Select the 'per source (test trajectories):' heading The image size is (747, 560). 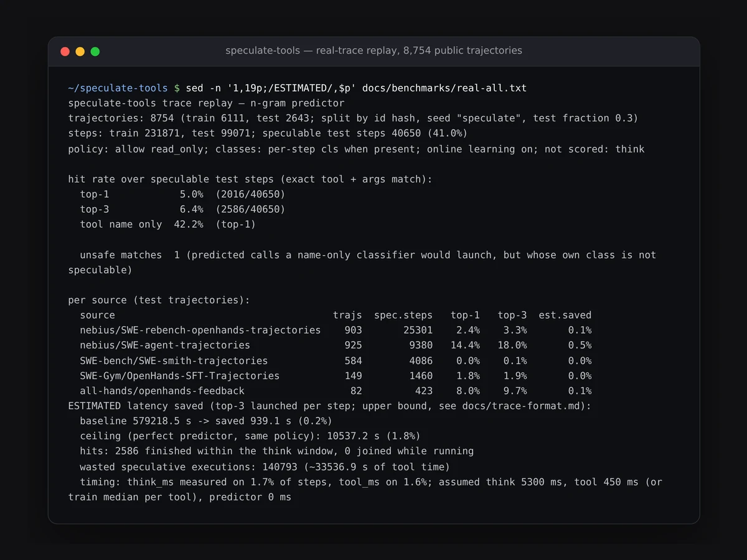159,300
